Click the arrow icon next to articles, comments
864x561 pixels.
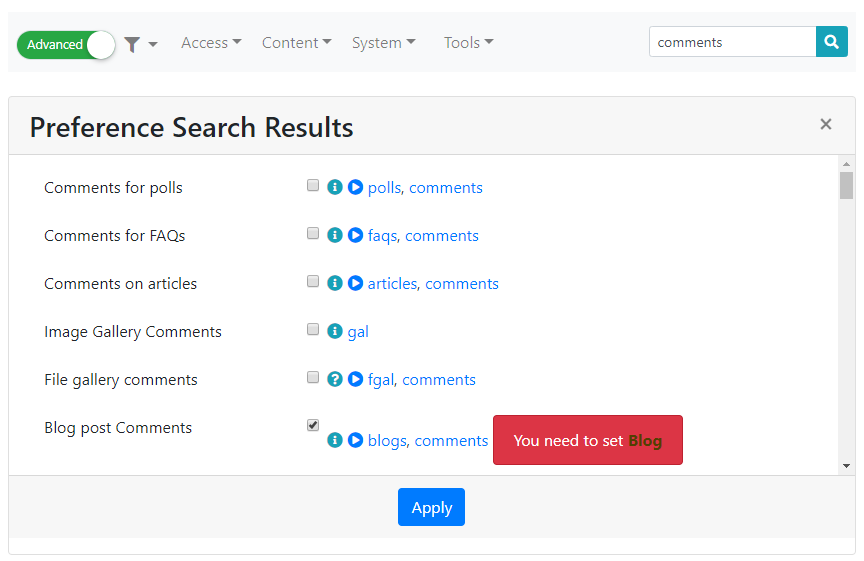355,283
